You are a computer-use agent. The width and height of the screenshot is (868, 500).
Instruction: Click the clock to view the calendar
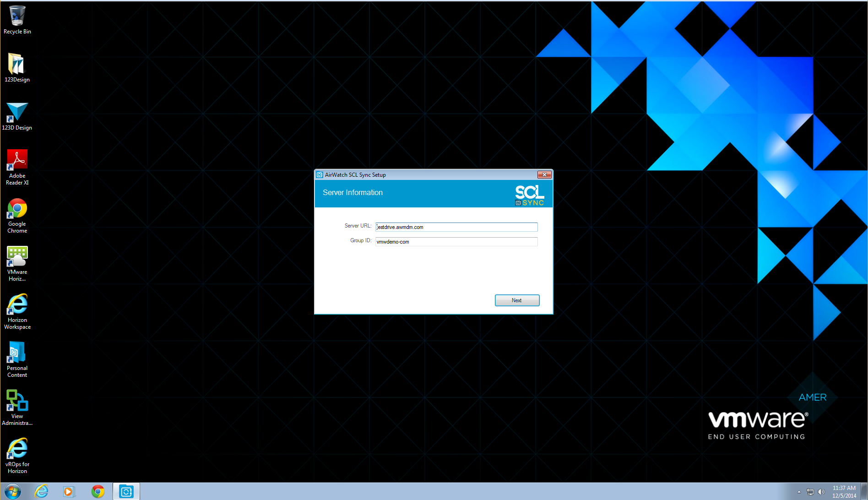coord(844,491)
